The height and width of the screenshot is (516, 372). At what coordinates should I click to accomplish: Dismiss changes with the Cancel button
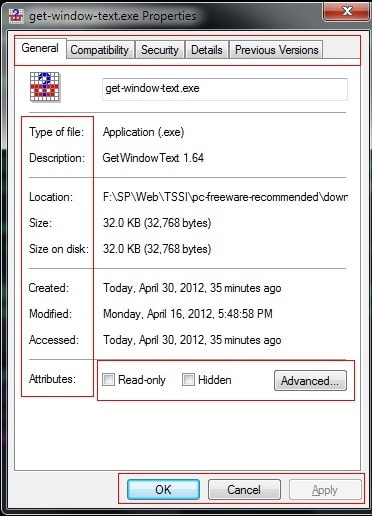(x=244, y=490)
